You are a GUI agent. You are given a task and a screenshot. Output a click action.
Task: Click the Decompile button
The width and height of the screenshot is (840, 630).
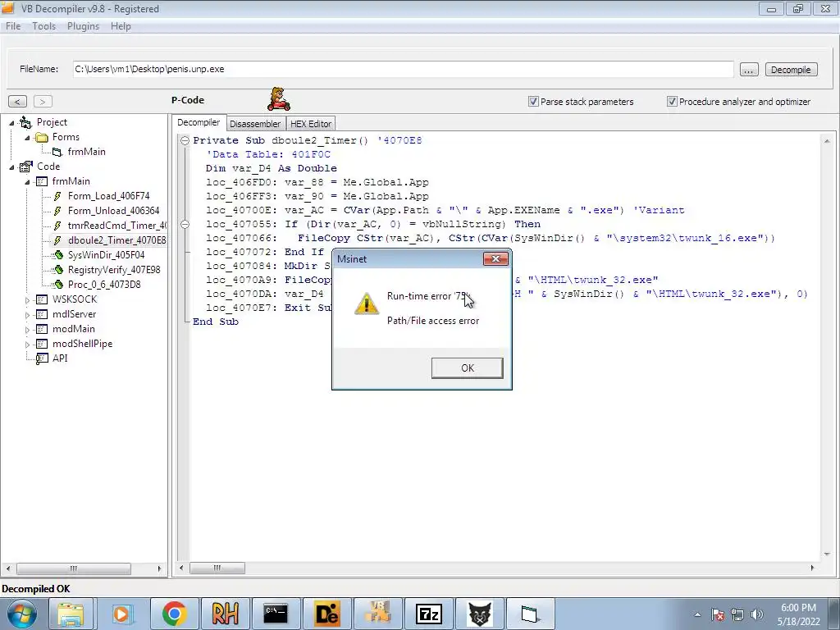point(791,70)
